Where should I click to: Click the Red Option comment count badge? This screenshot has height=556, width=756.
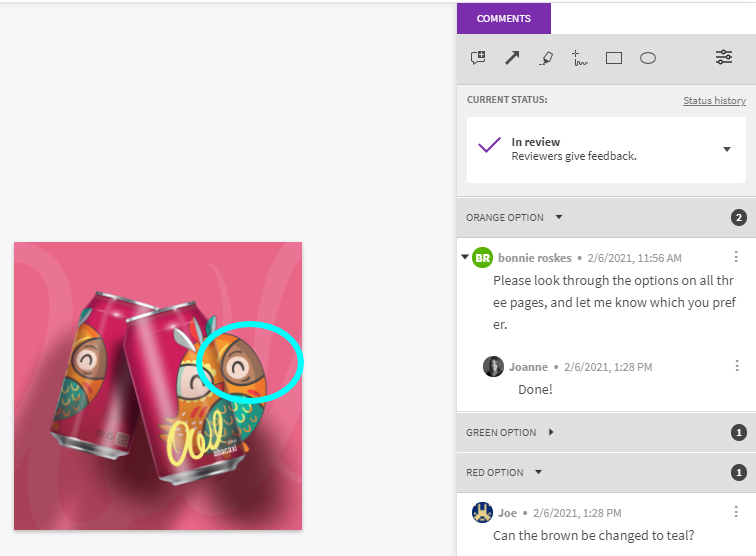pos(738,473)
